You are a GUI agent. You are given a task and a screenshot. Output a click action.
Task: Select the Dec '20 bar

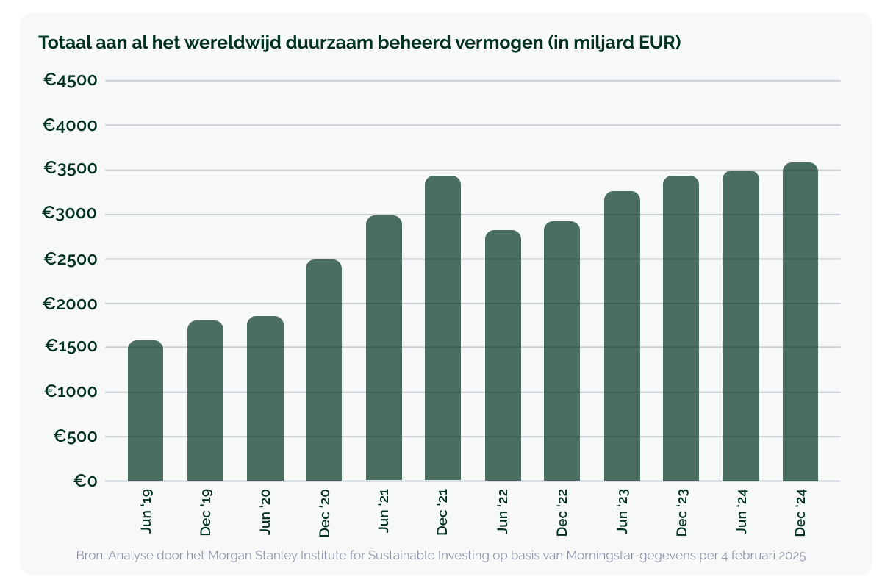coord(324,370)
